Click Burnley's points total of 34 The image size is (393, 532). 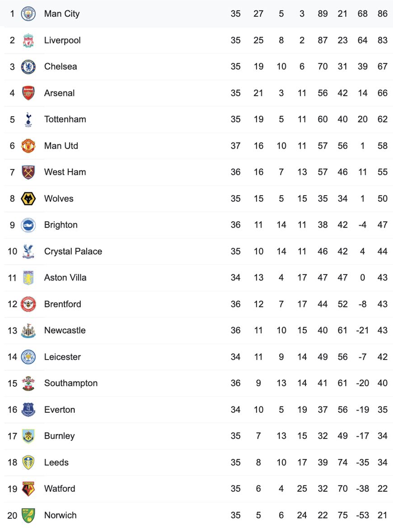pos(383,436)
